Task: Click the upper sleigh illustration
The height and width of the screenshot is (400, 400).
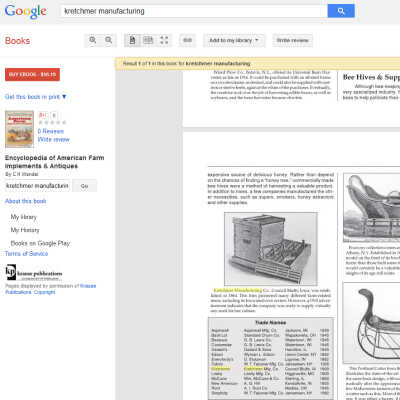Action: [x=372, y=207]
